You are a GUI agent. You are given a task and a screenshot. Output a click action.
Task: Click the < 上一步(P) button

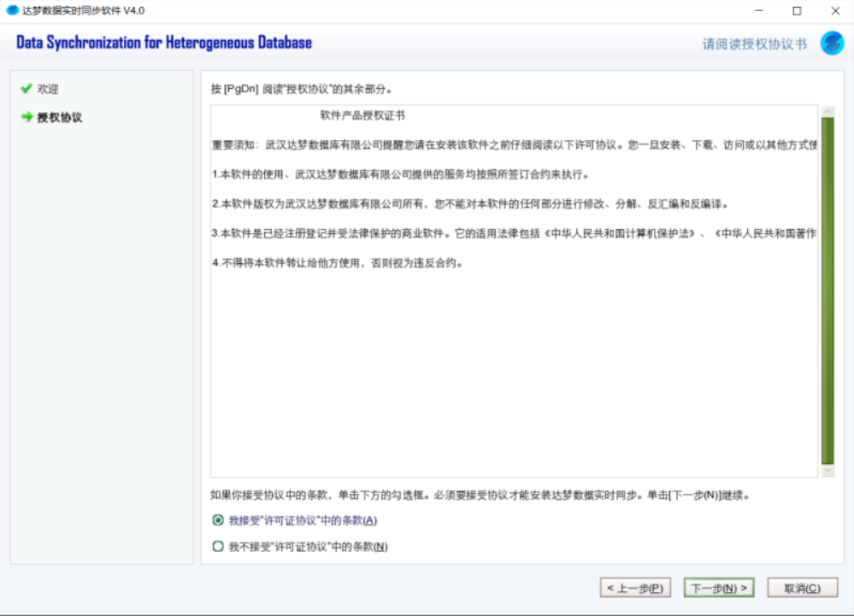point(635,588)
